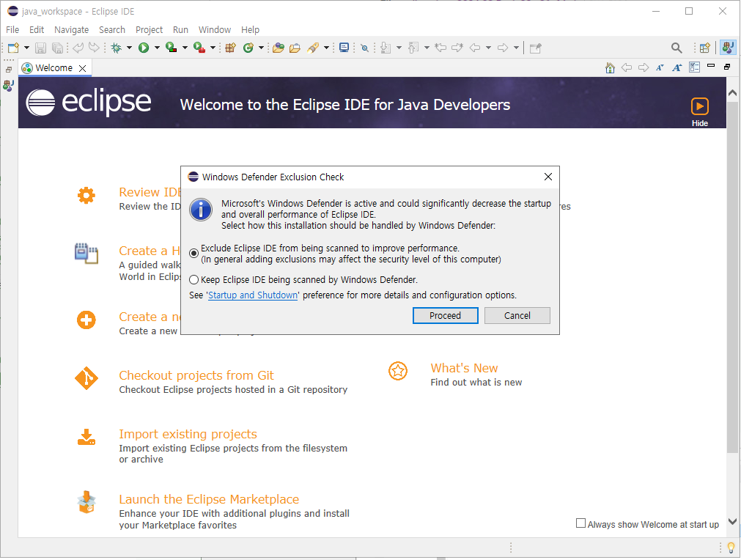Click the lightbulb tip icon in status bar
741x560 pixels.
(x=731, y=548)
